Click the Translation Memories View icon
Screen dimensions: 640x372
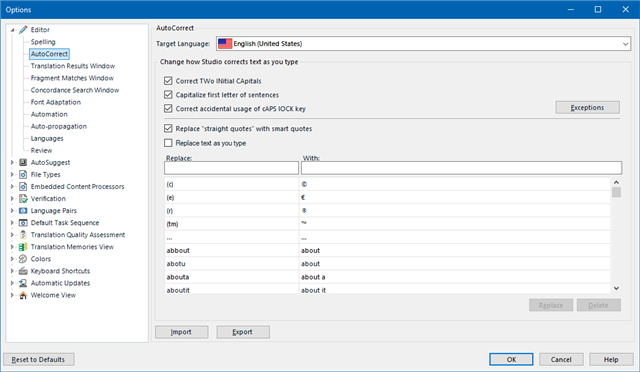coord(23,247)
